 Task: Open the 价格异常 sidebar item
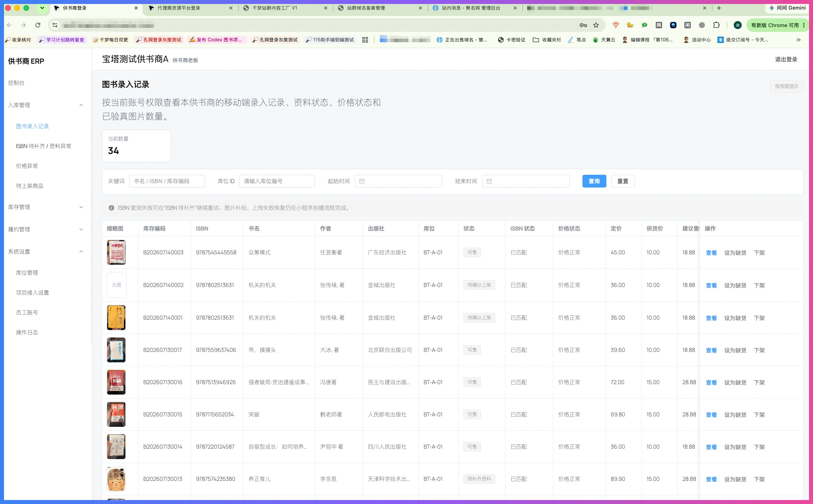click(27, 166)
